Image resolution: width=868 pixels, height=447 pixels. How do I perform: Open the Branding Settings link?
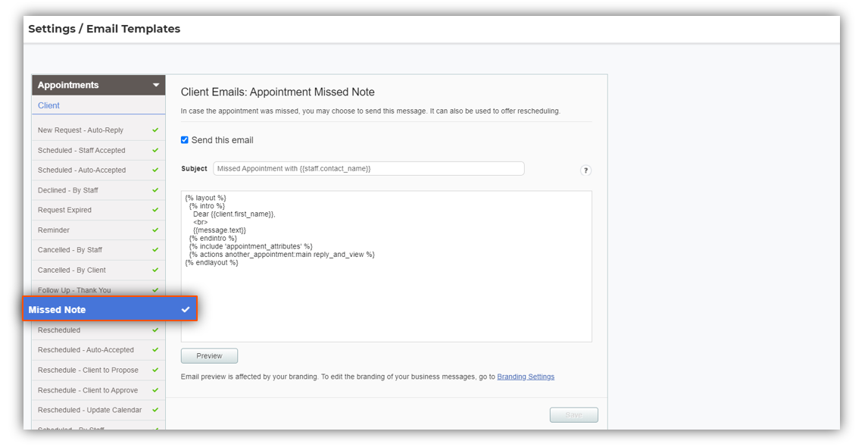tap(526, 377)
